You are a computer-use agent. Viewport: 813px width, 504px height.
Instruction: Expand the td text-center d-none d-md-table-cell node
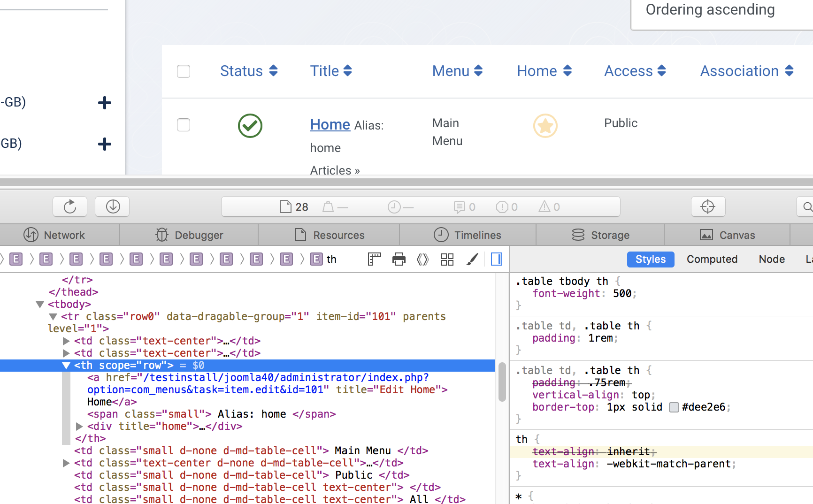click(x=66, y=463)
